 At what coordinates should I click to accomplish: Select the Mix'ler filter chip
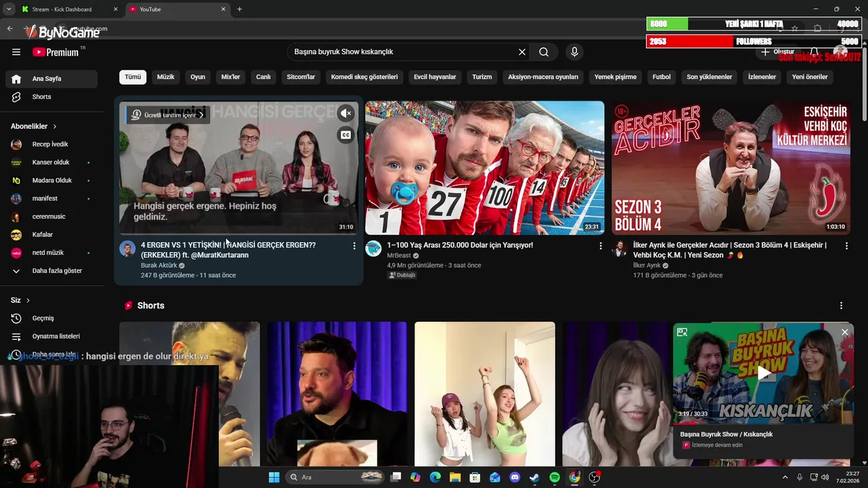(231, 77)
